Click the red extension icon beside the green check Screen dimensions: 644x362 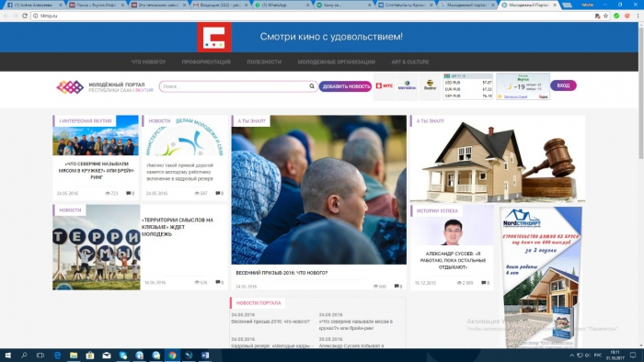627,16
